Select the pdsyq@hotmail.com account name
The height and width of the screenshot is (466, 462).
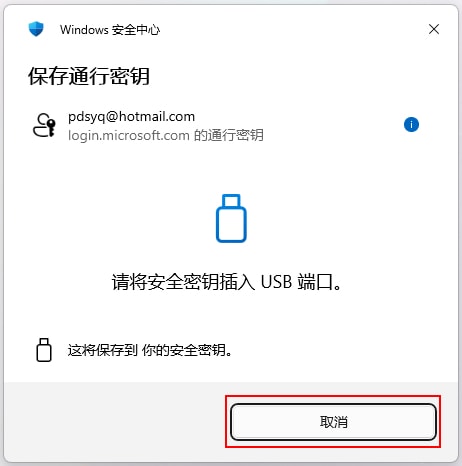click(x=131, y=116)
